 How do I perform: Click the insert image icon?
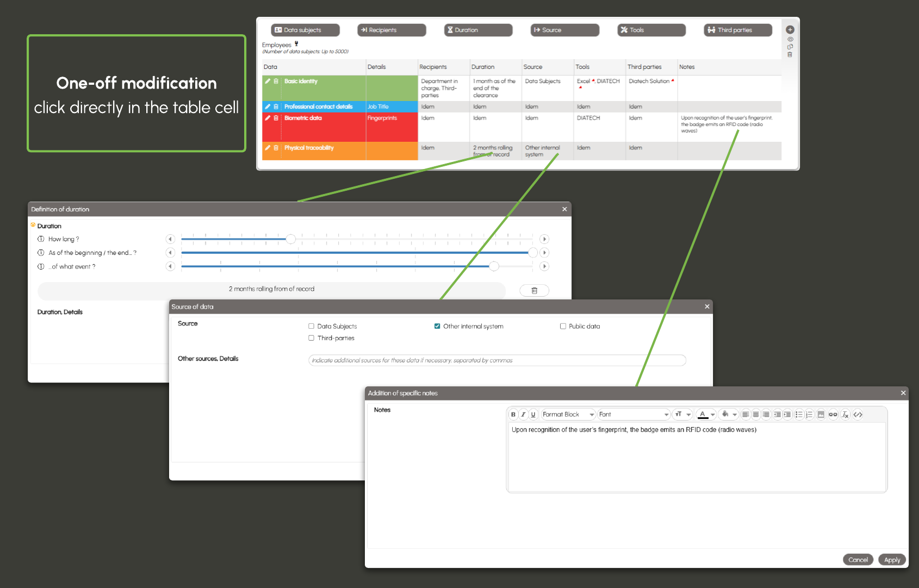click(x=821, y=415)
